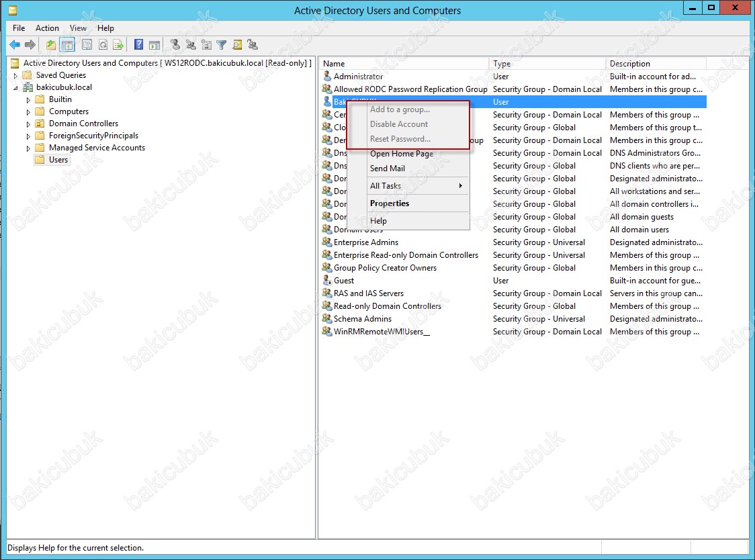755x560 pixels.
Task: Open the View menu
Action: click(78, 28)
